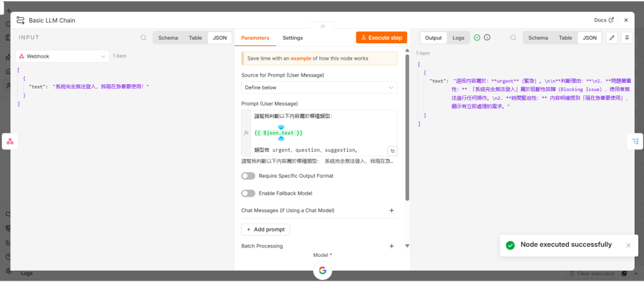Click the fx expression icon
Screen dimensions: 644x282
(246, 133)
